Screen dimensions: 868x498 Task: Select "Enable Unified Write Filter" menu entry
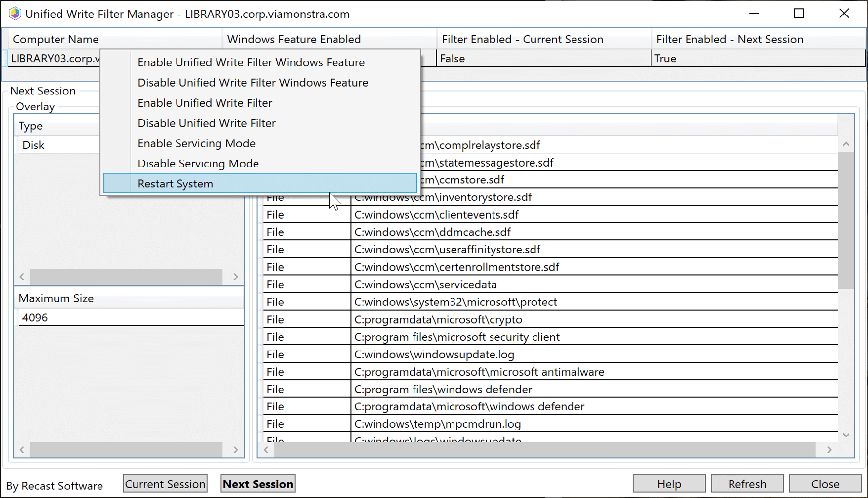click(x=205, y=103)
